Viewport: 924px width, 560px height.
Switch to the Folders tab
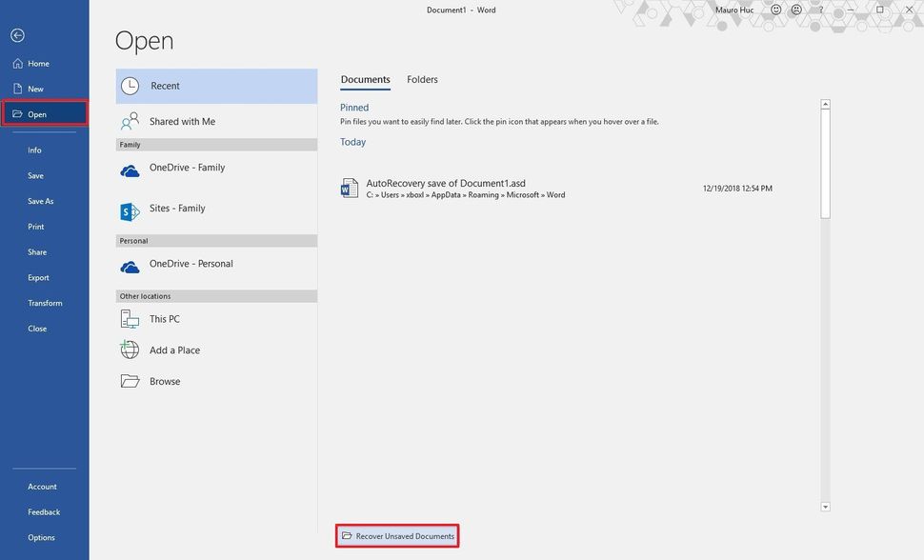(422, 79)
